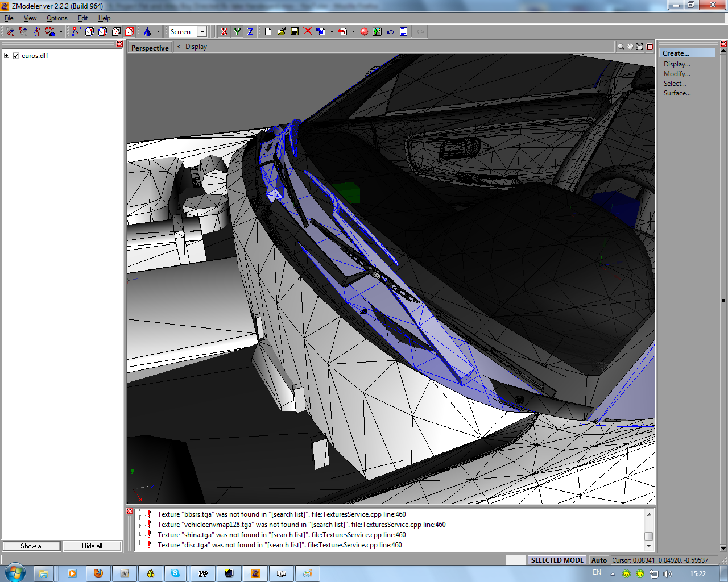Open a file with the folder icon
Image resolution: width=728 pixels, height=582 pixels.
(282, 32)
